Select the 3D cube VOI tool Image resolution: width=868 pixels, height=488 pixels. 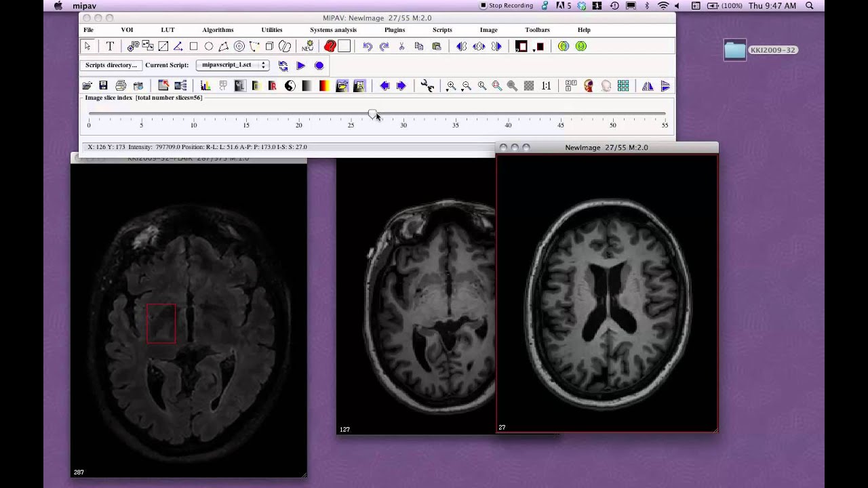tap(269, 46)
